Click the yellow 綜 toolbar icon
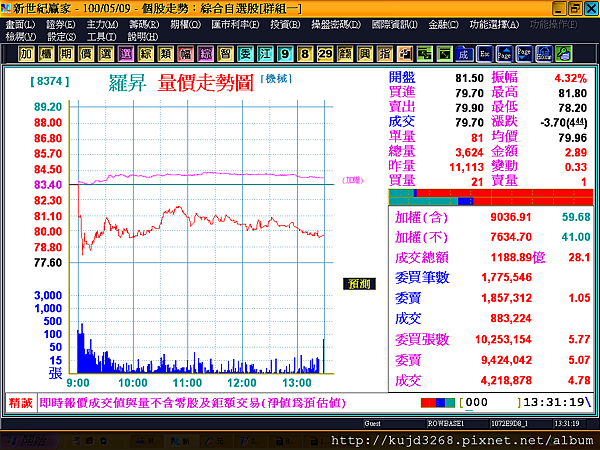The width and height of the screenshot is (600, 450). [x=145, y=54]
